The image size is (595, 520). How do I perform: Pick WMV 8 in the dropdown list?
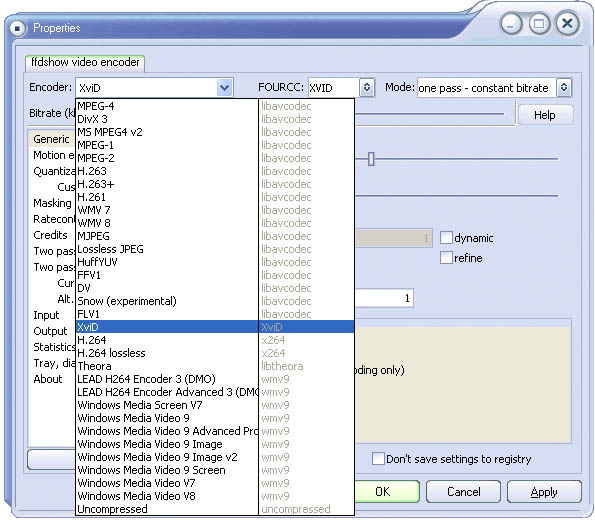(215, 223)
